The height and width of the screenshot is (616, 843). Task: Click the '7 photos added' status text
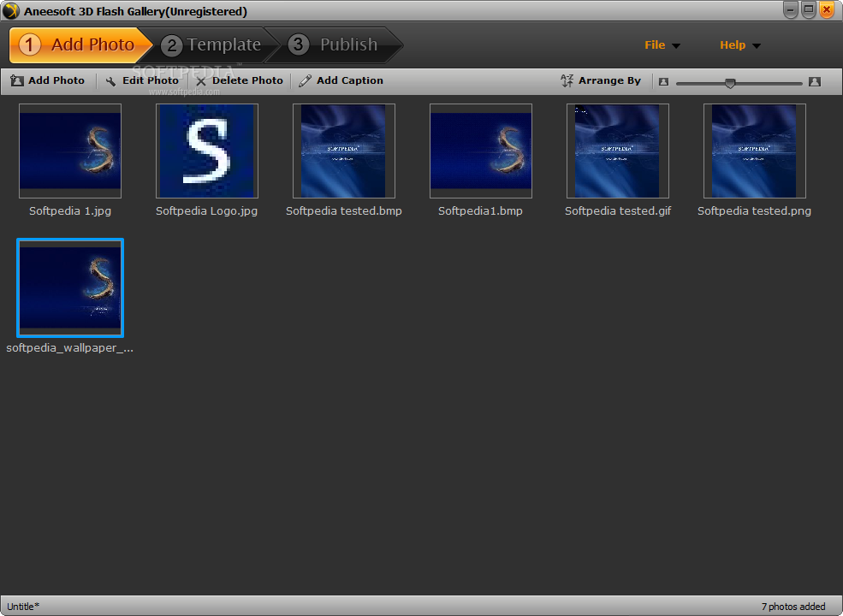[x=793, y=607]
